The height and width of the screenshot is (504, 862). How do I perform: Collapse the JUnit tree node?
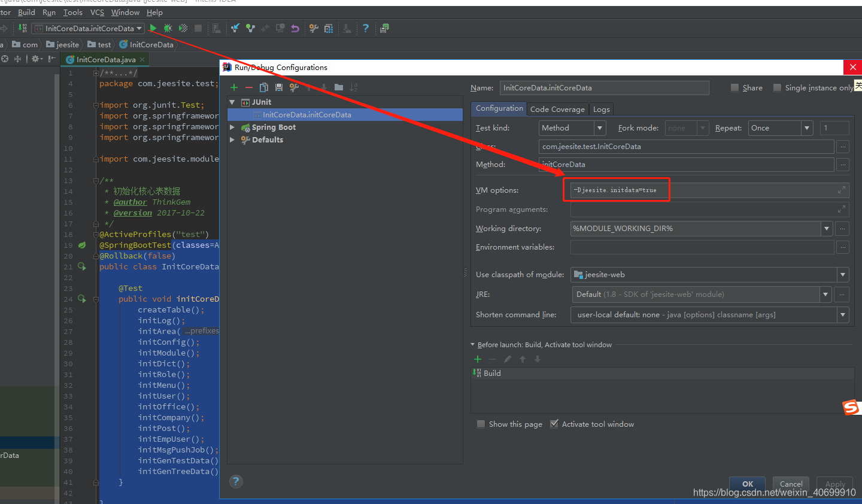pyautogui.click(x=232, y=102)
